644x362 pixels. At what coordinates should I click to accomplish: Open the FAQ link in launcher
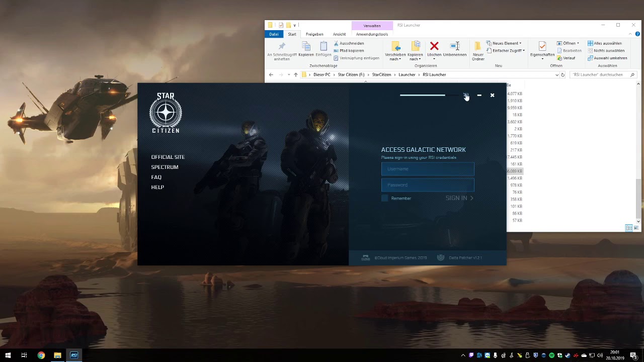click(156, 177)
